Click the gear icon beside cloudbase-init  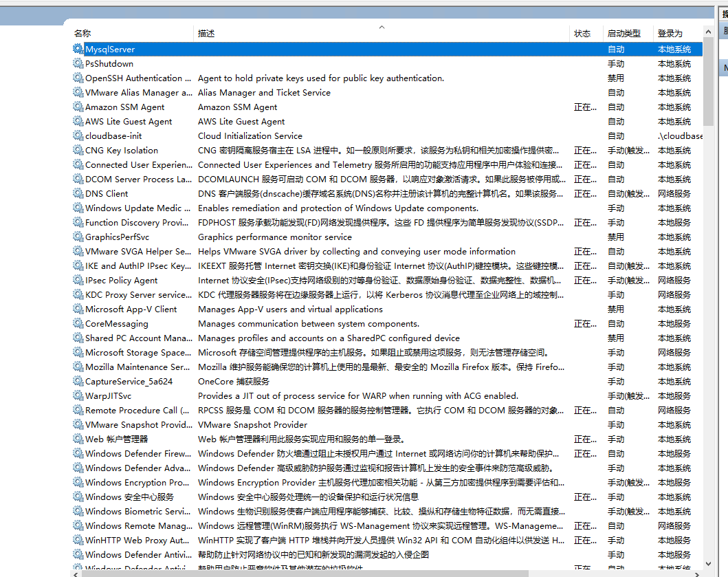[x=78, y=135]
